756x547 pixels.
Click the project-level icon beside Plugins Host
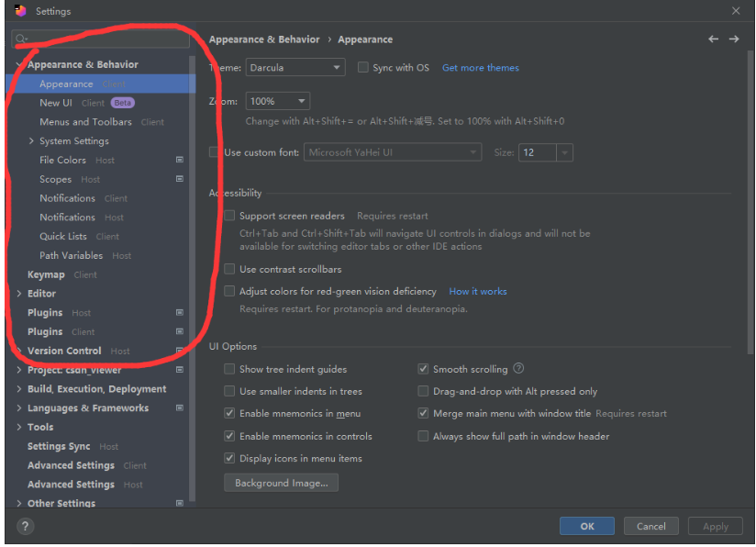pos(180,313)
